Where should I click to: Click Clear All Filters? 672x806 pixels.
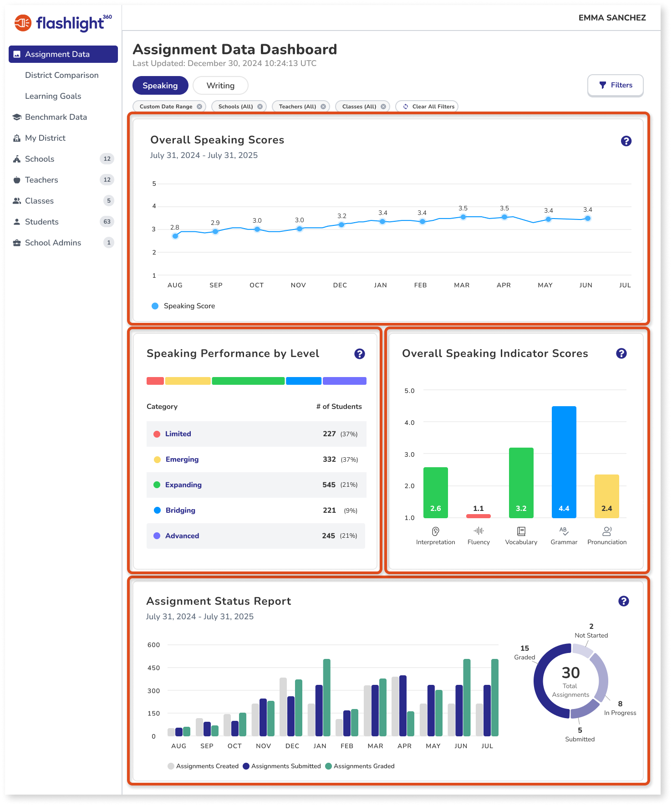pyautogui.click(x=427, y=107)
